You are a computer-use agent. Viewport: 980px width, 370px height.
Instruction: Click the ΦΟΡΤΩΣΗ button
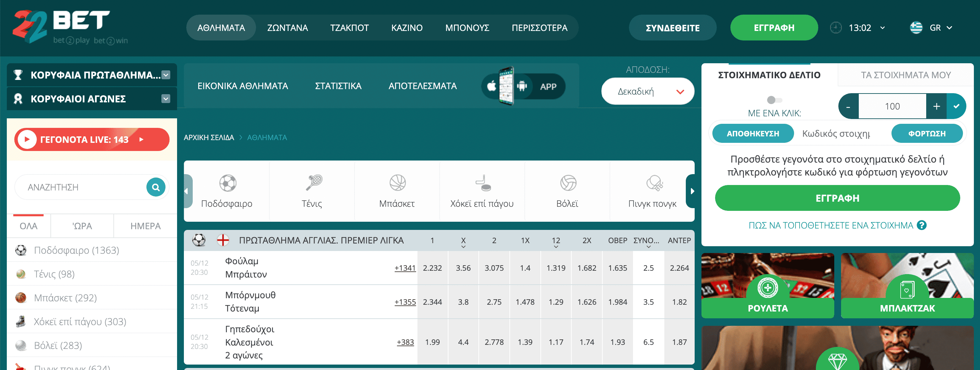927,134
